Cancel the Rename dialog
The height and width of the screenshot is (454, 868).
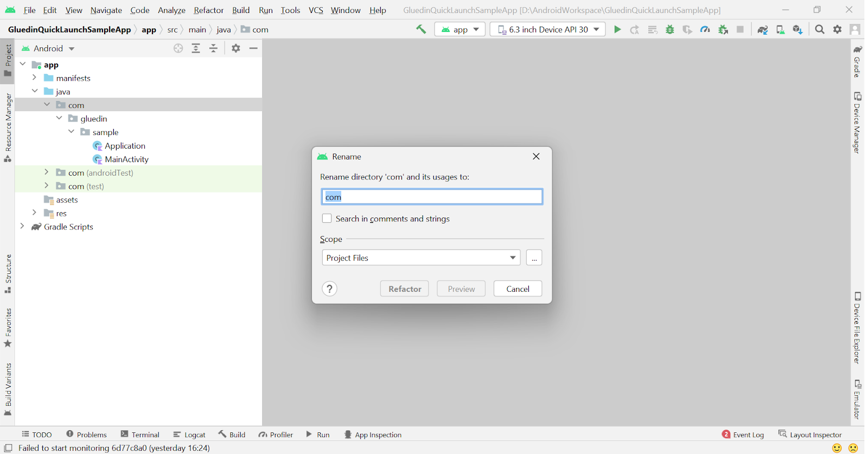[x=518, y=289]
